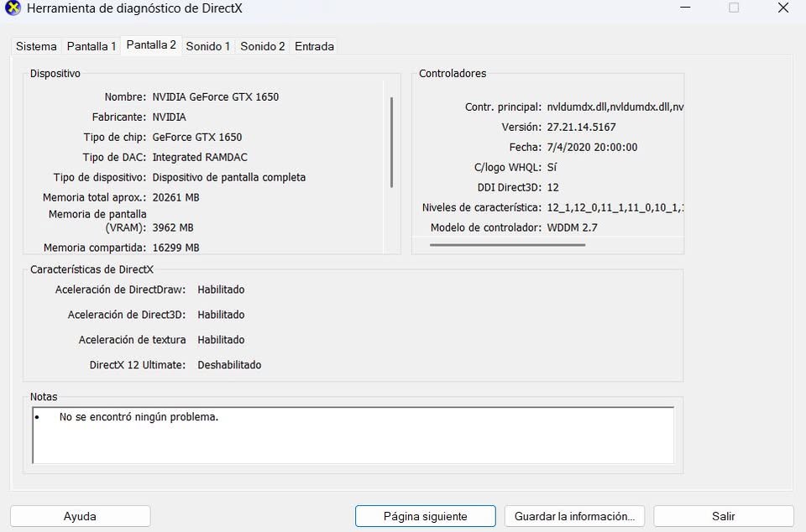
Task: Select the total memory value 20261 MB
Action: point(175,197)
